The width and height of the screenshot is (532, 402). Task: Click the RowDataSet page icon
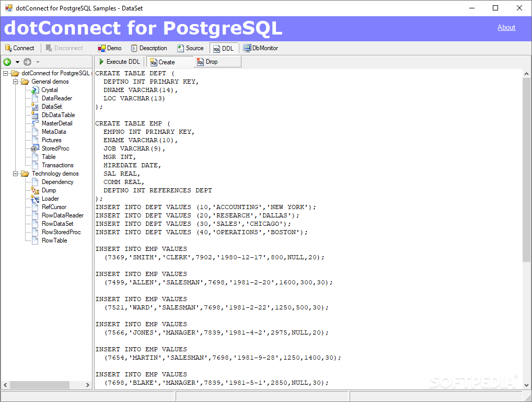(x=35, y=224)
